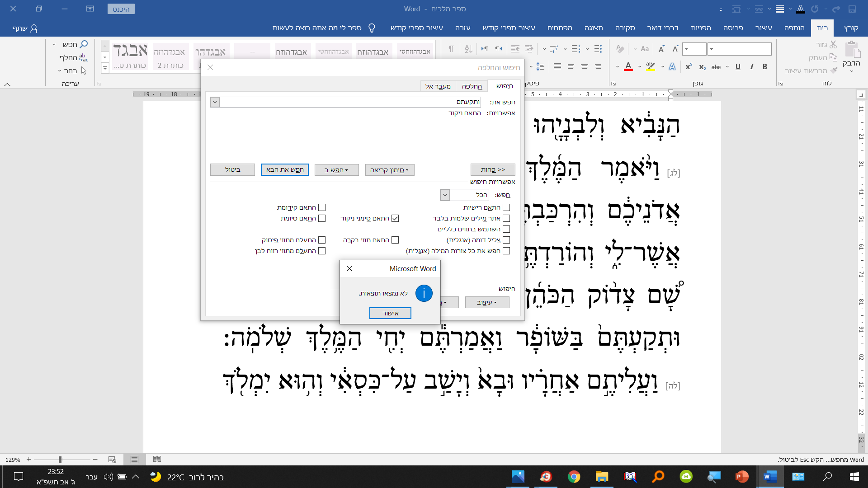The image size is (868, 488).
Task: Apply bold formatting in the Font group
Action: [x=764, y=66]
